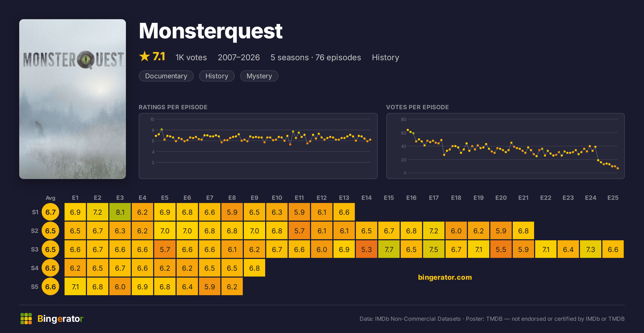Select the Mystery genre tag
The width and height of the screenshot is (644, 333).
point(259,76)
